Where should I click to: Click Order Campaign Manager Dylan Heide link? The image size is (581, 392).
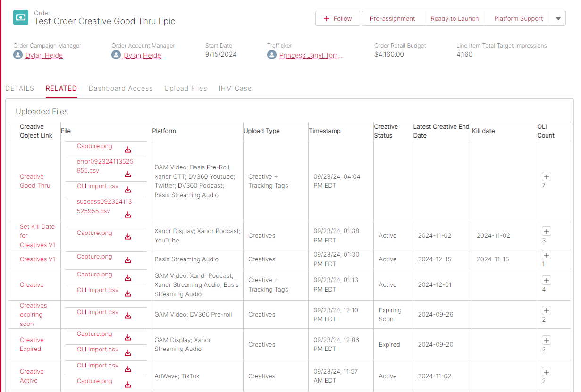44,55
